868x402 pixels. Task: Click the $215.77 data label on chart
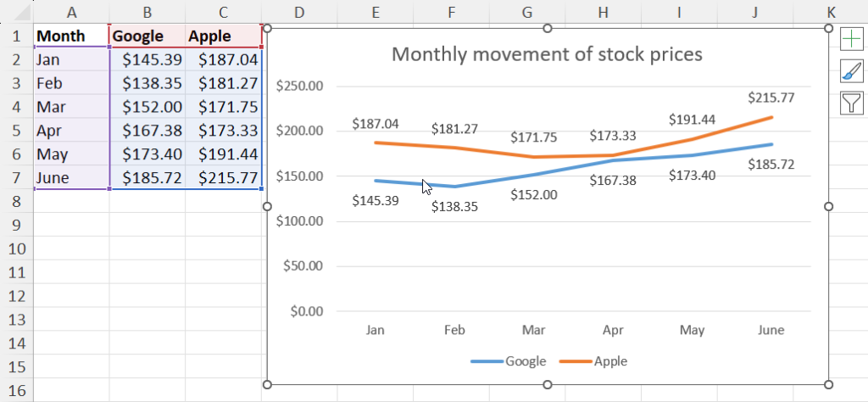771,98
